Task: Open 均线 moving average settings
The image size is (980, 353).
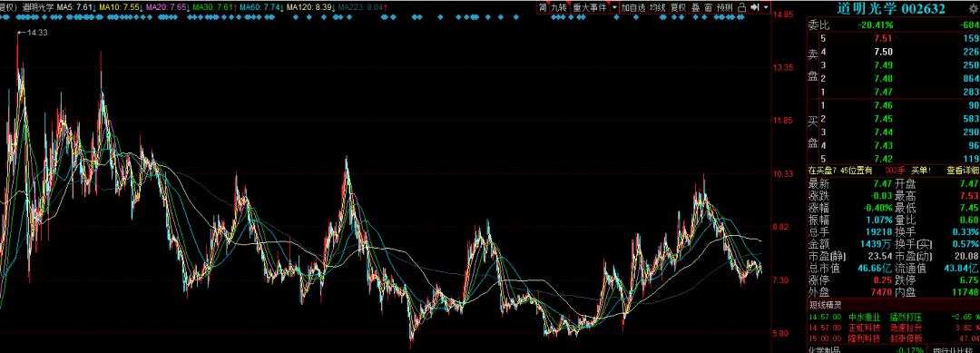Action: pyautogui.click(x=658, y=7)
